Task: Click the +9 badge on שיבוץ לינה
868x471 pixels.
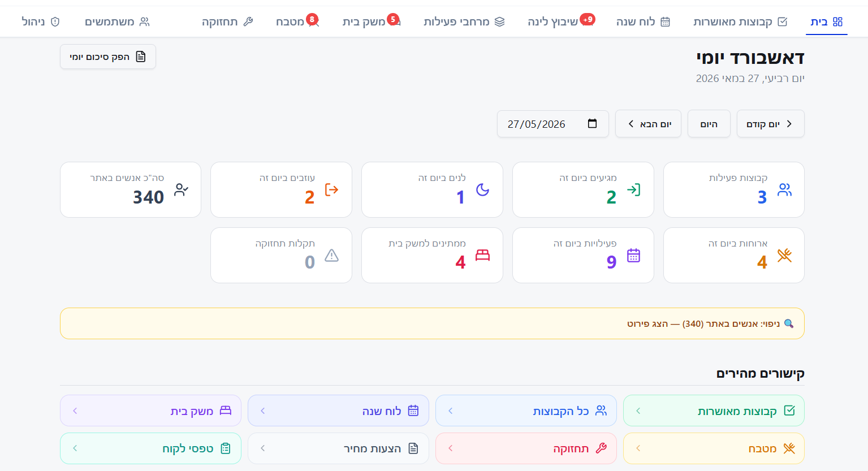Action: pyautogui.click(x=588, y=19)
